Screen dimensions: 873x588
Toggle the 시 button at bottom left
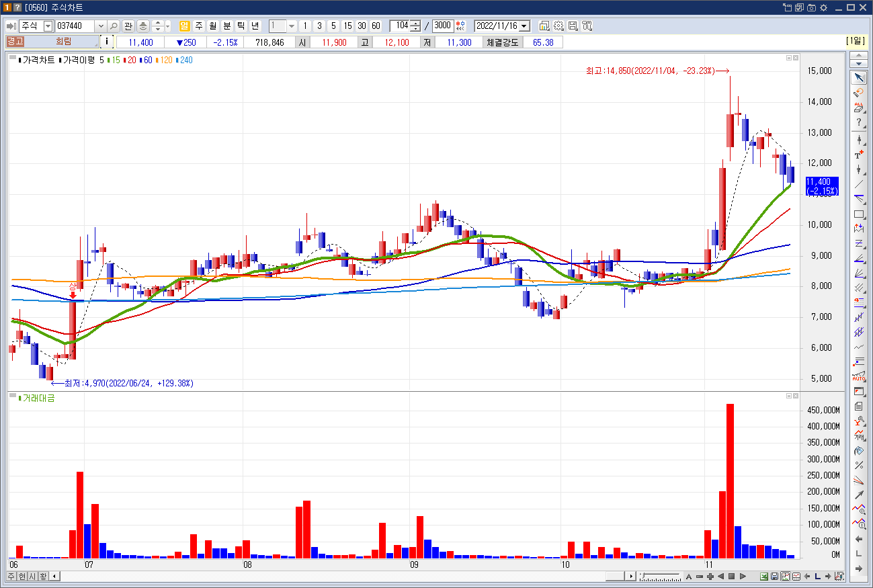tap(32, 577)
